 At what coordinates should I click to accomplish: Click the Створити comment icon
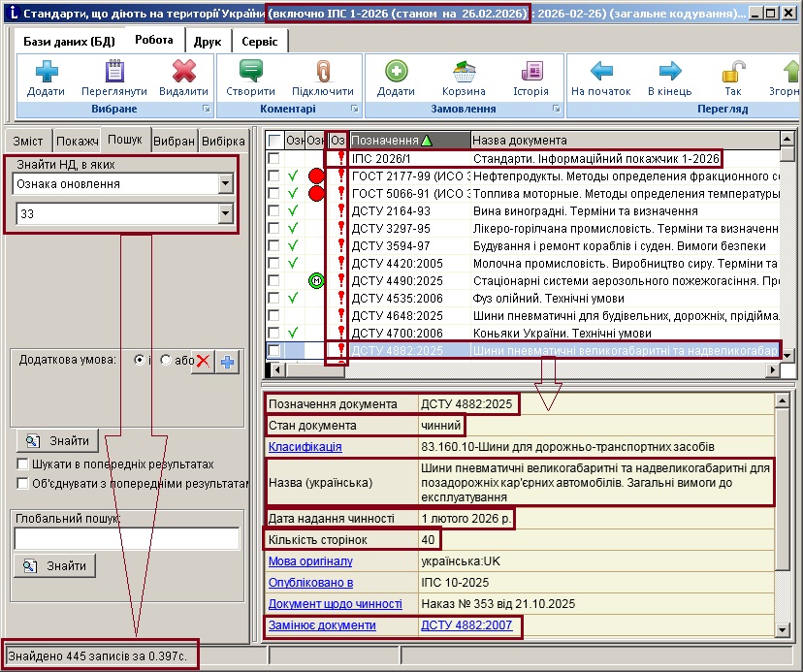pyautogui.click(x=251, y=72)
